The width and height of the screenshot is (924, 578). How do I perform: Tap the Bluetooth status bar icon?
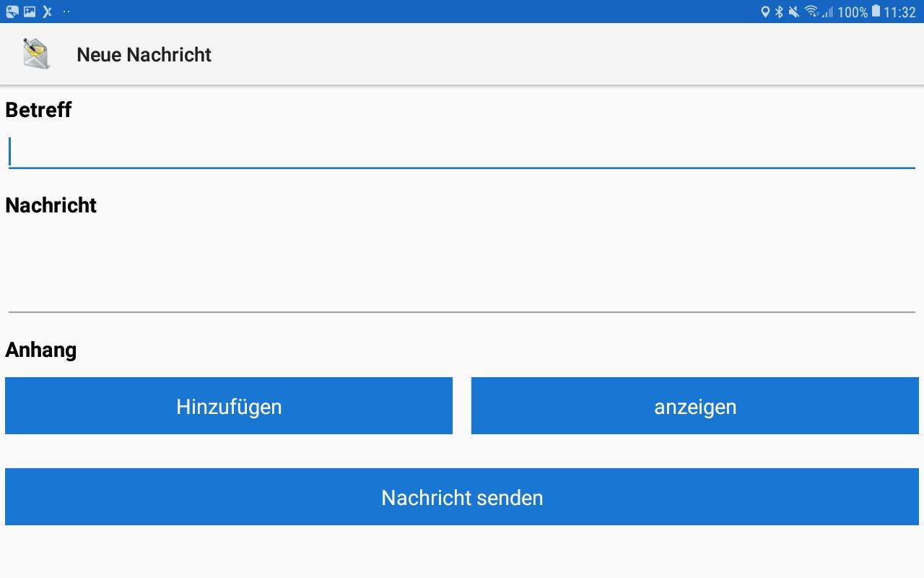click(x=780, y=12)
